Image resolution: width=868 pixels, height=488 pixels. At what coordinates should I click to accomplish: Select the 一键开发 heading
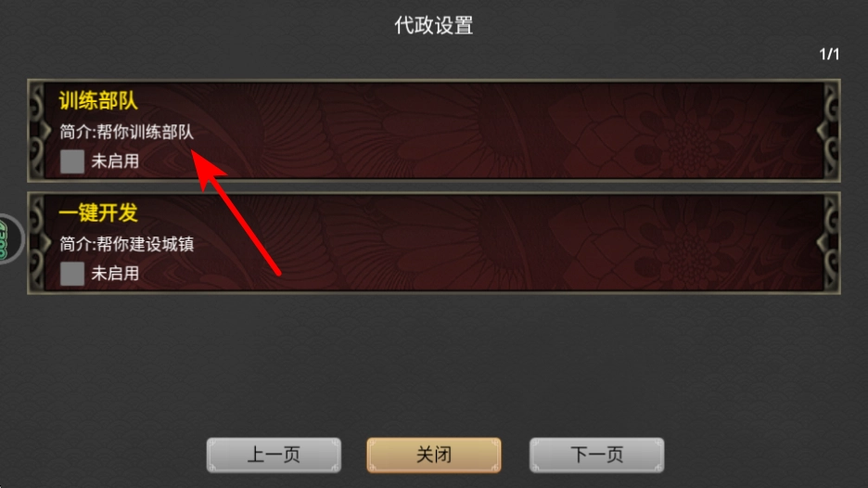pyautogui.click(x=98, y=212)
